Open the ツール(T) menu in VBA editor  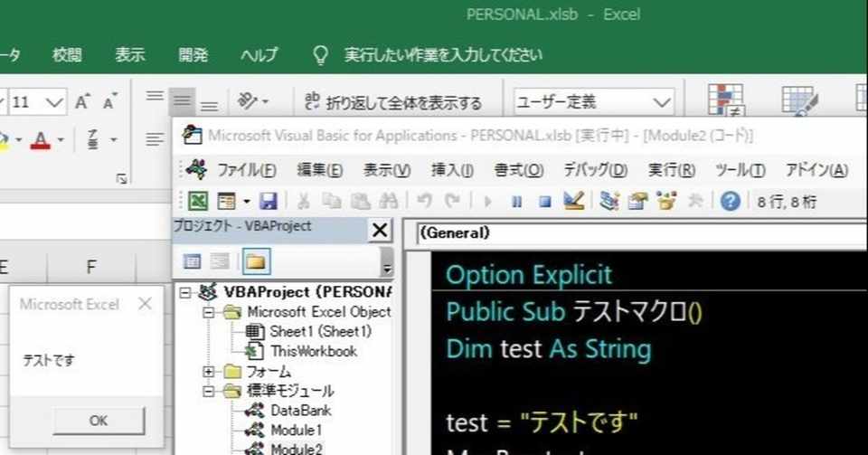(x=741, y=170)
